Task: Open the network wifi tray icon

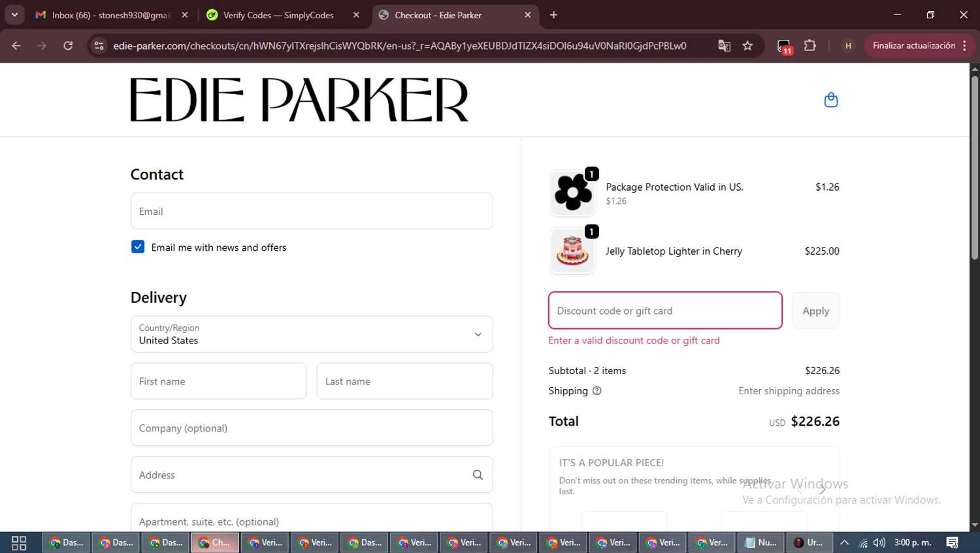Action: (x=863, y=543)
